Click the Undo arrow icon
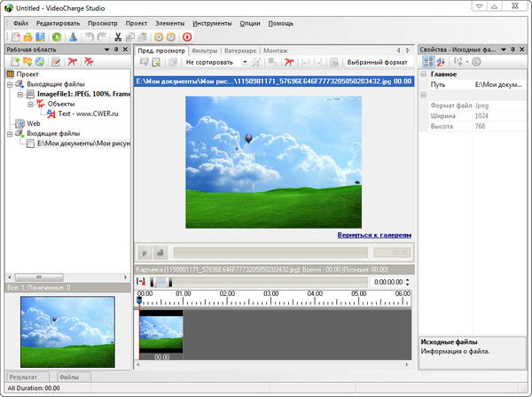Viewport: 532px width, 397px height. coord(90,37)
